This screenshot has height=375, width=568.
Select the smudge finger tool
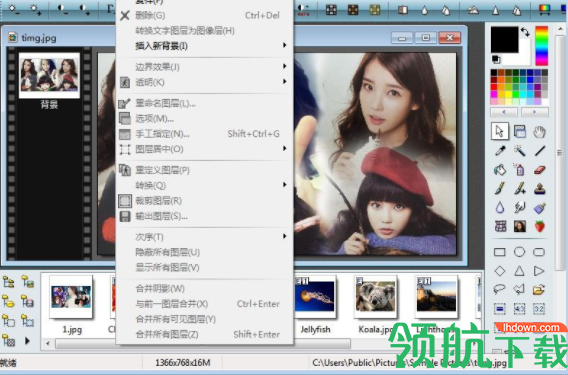coord(519,208)
